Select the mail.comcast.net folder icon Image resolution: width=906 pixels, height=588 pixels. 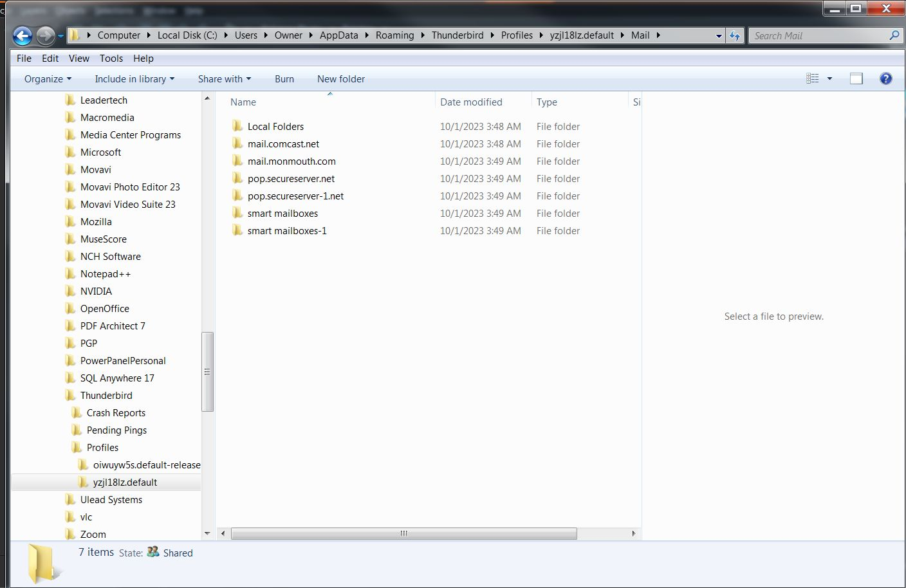coord(237,143)
